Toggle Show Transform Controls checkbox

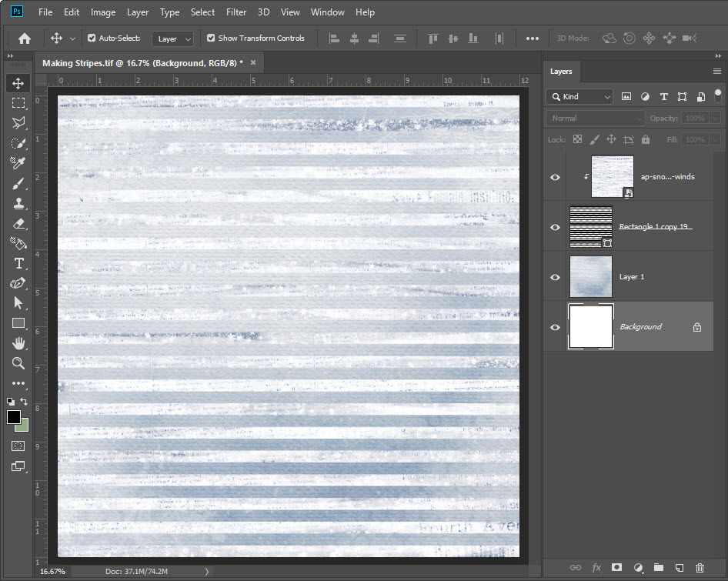(211, 38)
